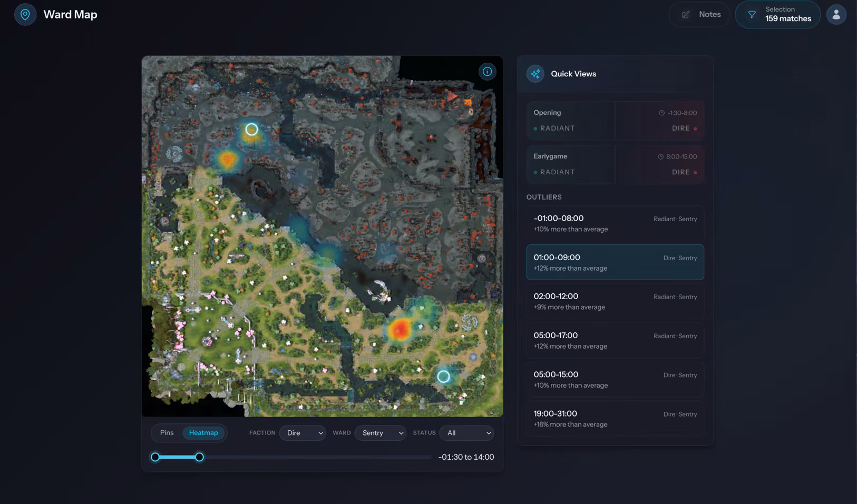Click the Quick Views sparkle icon
857x504 pixels.
(x=535, y=74)
